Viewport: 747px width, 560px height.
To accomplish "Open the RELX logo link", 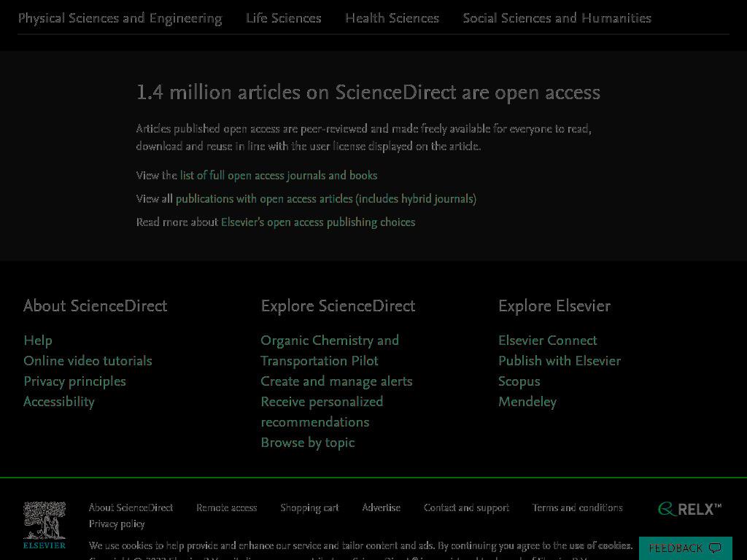I will [690, 509].
